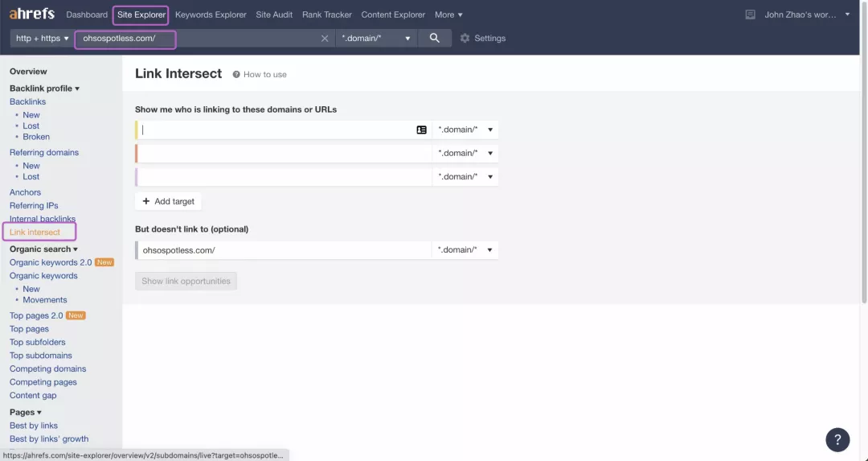Open Overview in the sidebar
Viewport: 868px width, 461px height.
point(28,72)
